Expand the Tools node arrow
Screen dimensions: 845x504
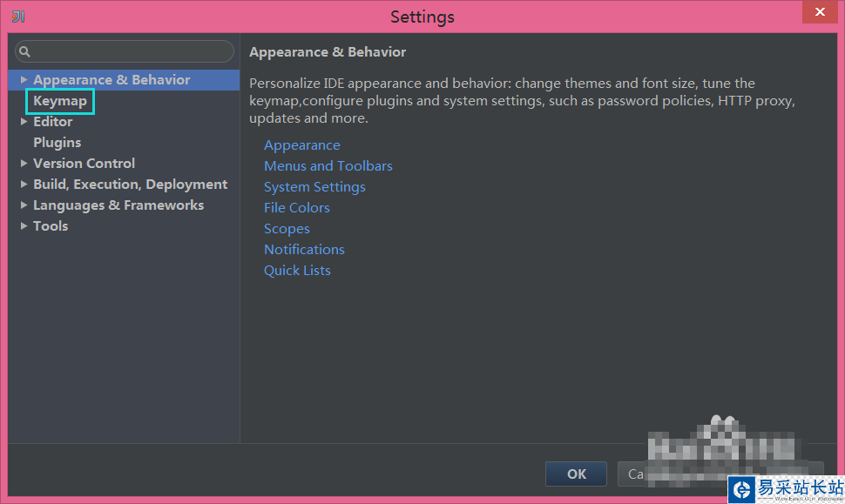[24, 226]
